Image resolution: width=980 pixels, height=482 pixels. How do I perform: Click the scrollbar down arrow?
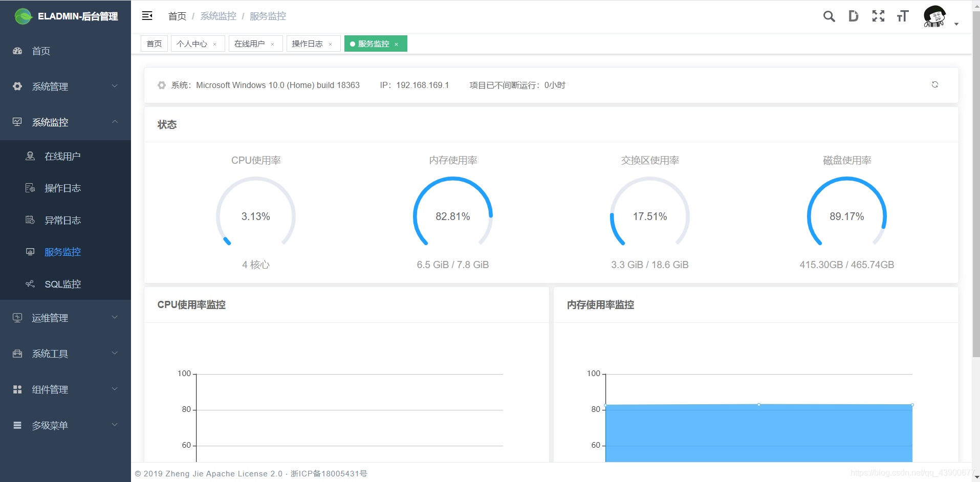[x=976, y=477]
